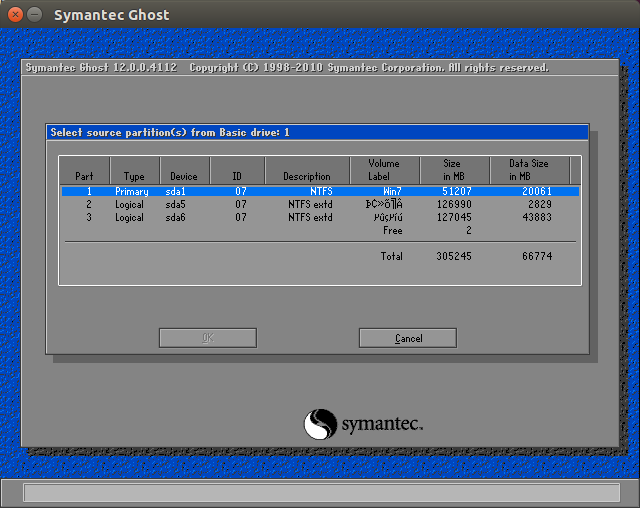Click the Free space row label
This screenshot has height=508, width=640.
[393, 231]
